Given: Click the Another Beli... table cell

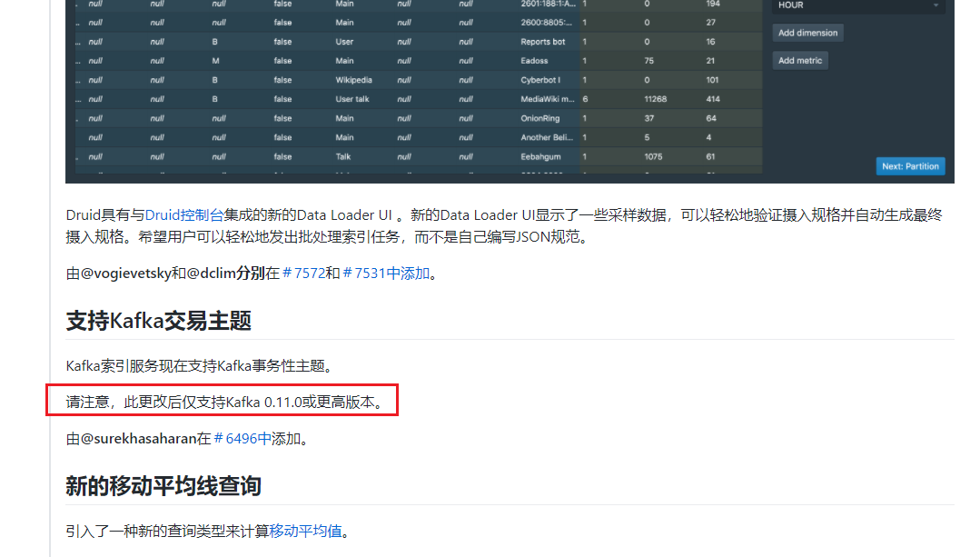Looking at the screenshot, I should click(x=546, y=137).
